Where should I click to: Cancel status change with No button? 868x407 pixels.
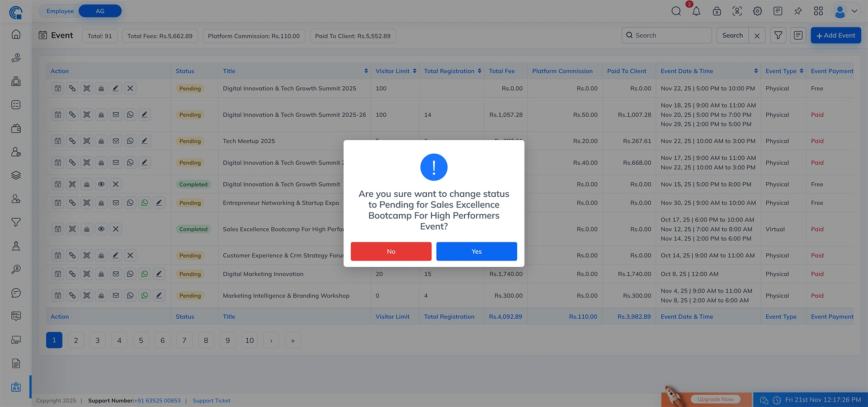tap(391, 251)
